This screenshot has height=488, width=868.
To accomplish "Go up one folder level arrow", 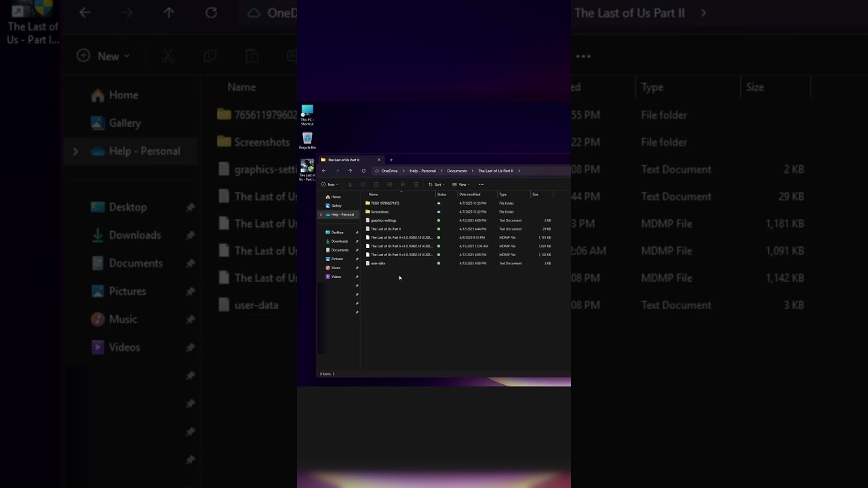I will click(x=350, y=171).
